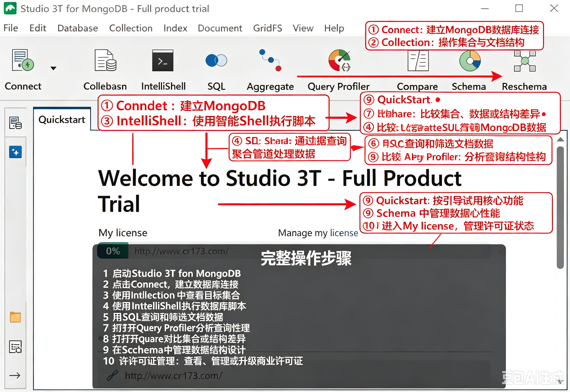Click the top http://www.cr173.com/ URL
This screenshot has height=392, width=570.
tap(181, 251)
